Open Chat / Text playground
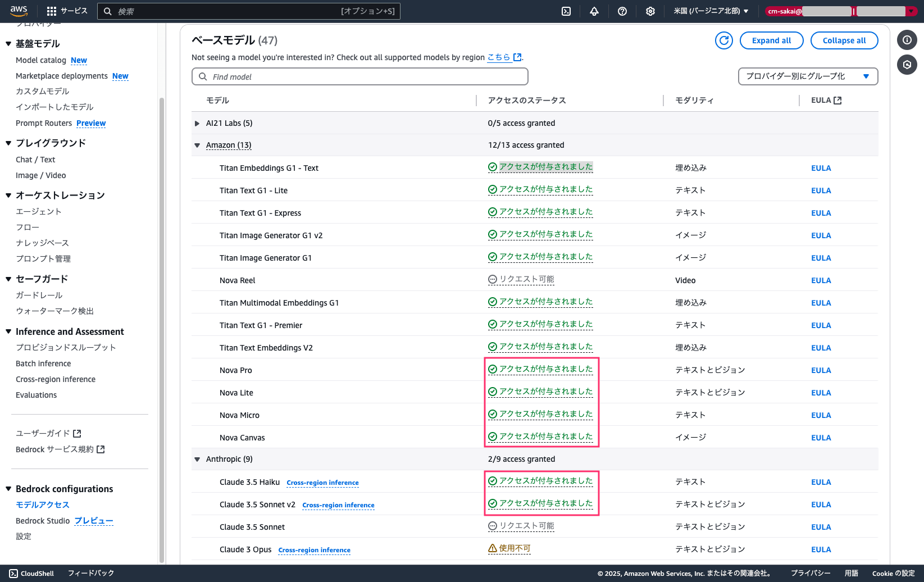 35,160
